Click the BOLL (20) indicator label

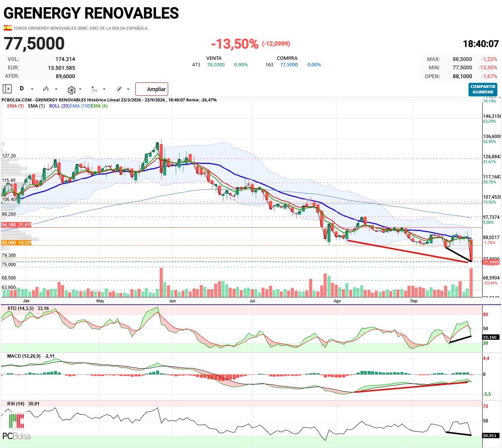[59, 106]
